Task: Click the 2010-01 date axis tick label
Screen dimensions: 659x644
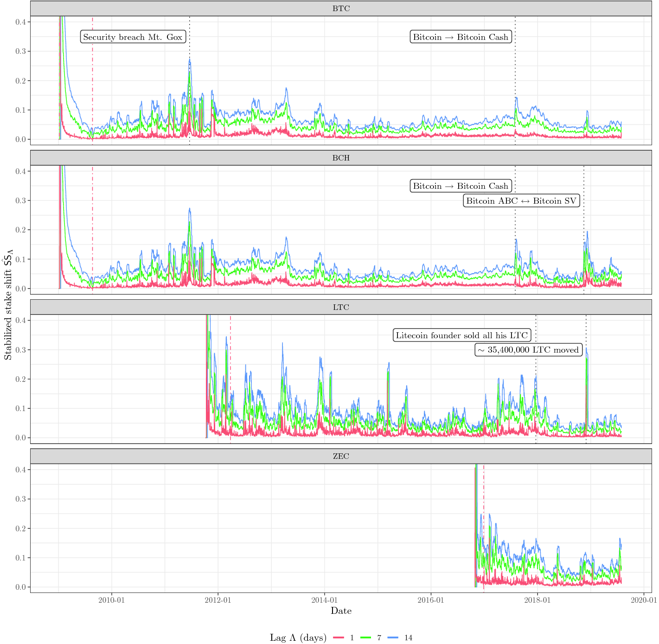Action: click(112, 600)
